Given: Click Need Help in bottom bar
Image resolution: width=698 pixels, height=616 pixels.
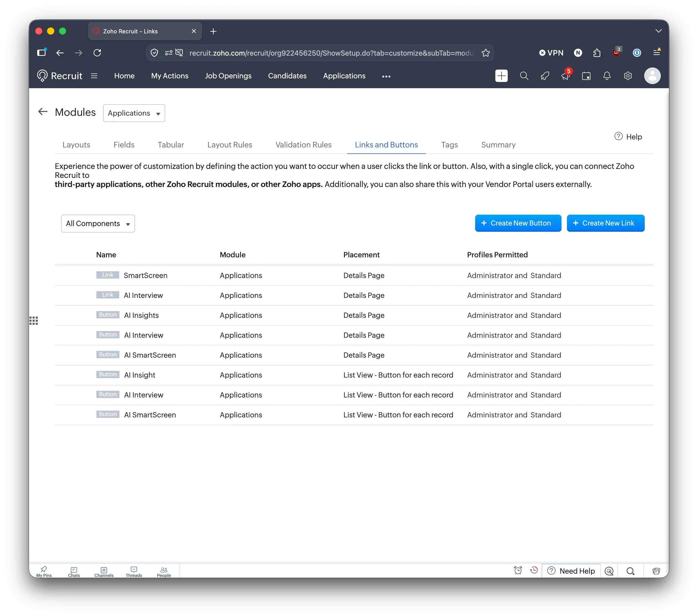Looking at the screenshot, I should point(571,571).
